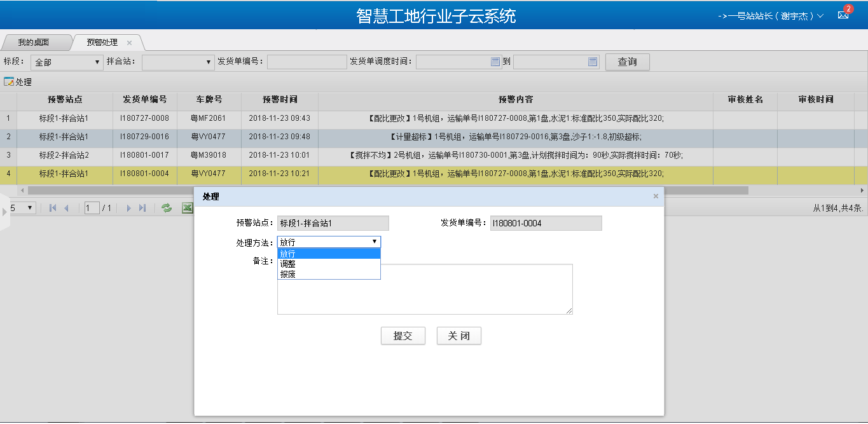Click the 提交 button
The height and width of the screenshot is (424, 868).
point(403,336)
